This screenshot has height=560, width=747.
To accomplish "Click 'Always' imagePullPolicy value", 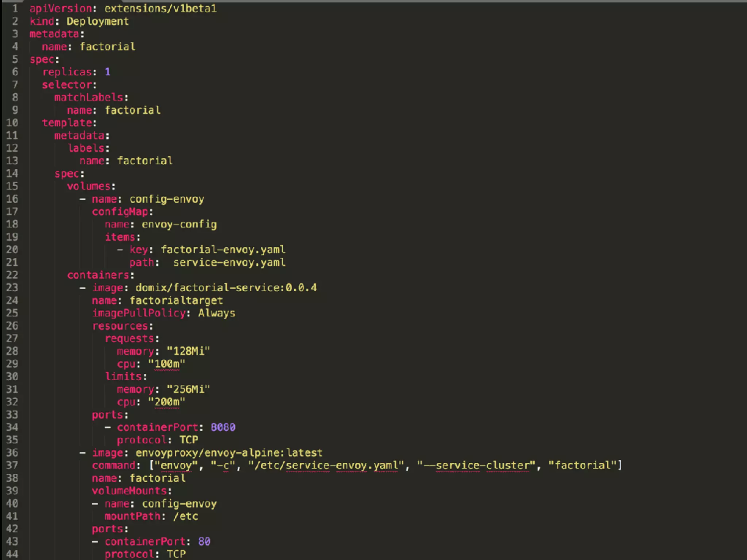I will pyautogui.click(x=217, y=313).
